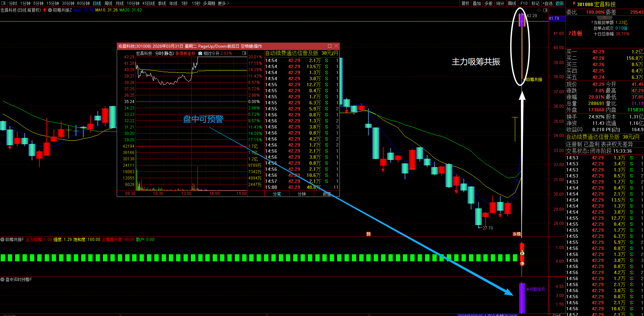Select the 45日线 period
This screenshot has height=316, width=644.
149,3
